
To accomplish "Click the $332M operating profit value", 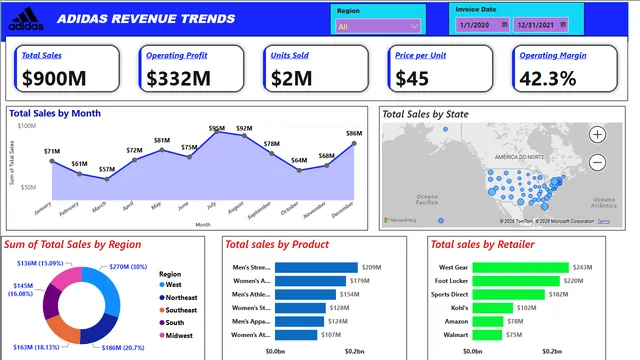I will click(x=178, y=78).
